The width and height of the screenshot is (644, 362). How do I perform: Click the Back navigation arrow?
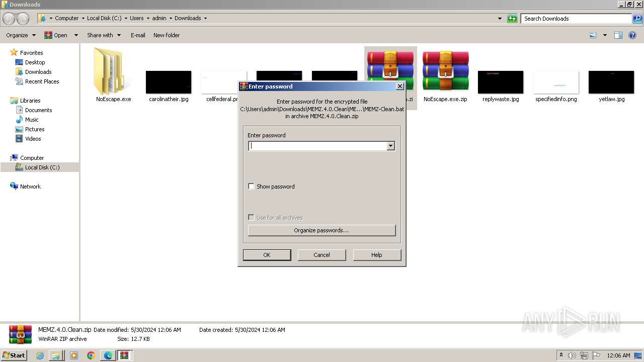click(x=9, y=19)
